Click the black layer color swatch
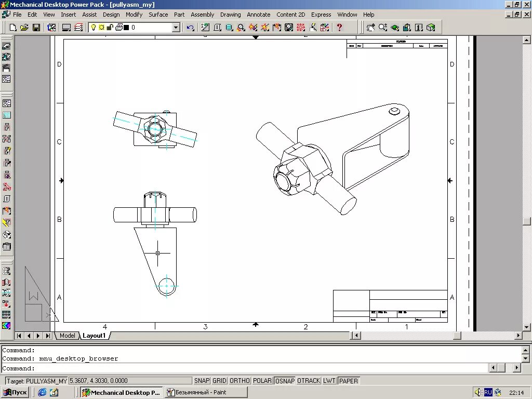 [x=126, y=28]
